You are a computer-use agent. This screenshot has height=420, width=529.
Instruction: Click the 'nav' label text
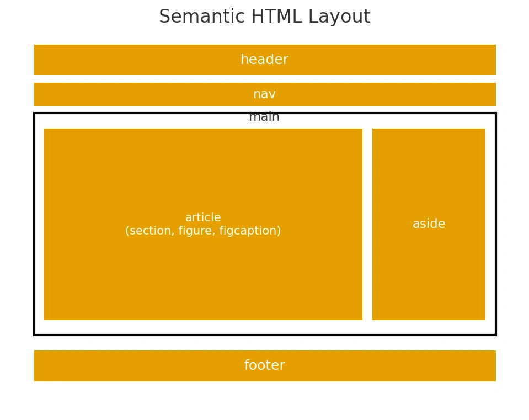[265, 94]
